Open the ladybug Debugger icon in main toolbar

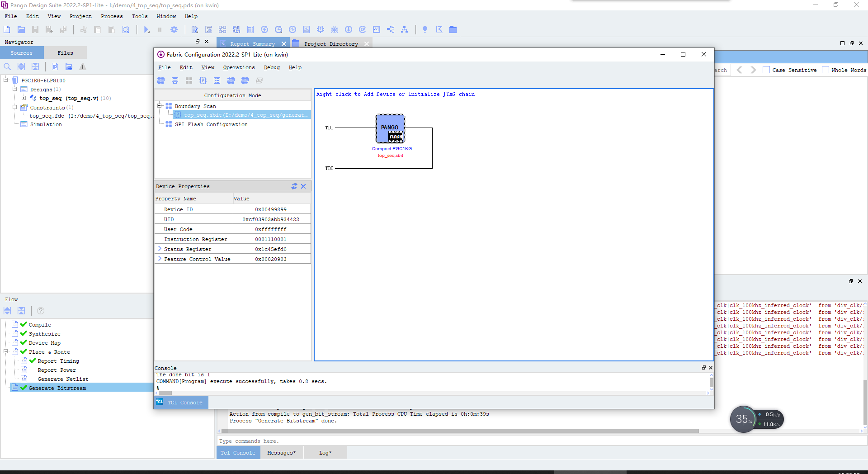[335, 29]
